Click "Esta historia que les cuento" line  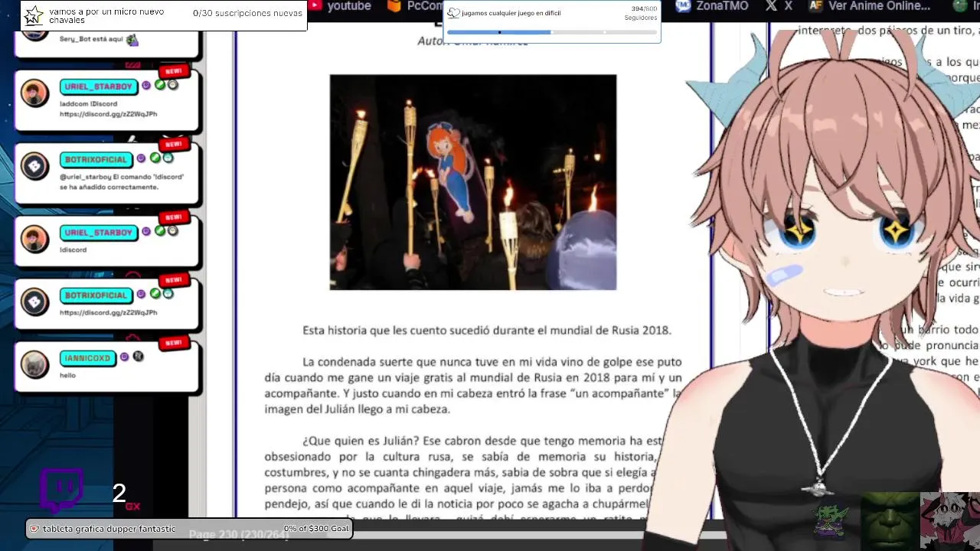[486, 331]
